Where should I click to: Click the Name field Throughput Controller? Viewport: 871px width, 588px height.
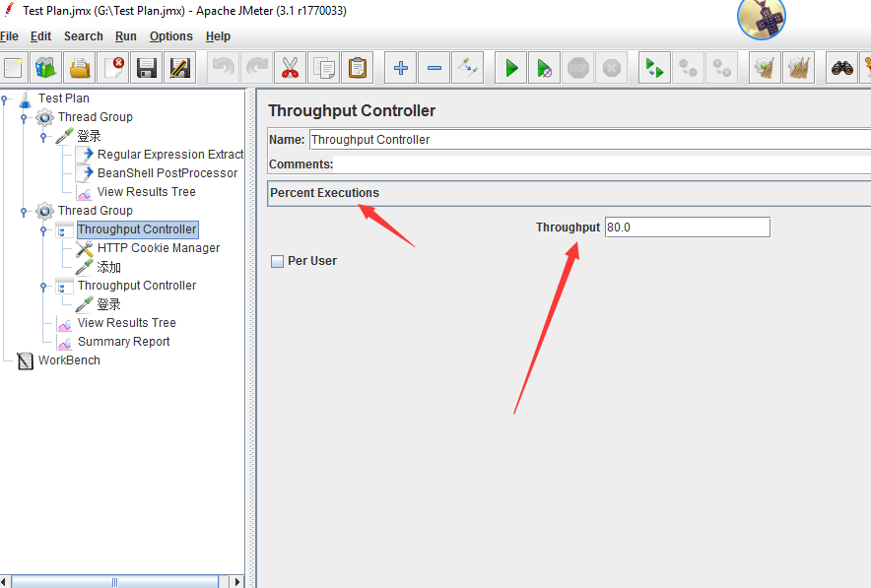[590, 139]
